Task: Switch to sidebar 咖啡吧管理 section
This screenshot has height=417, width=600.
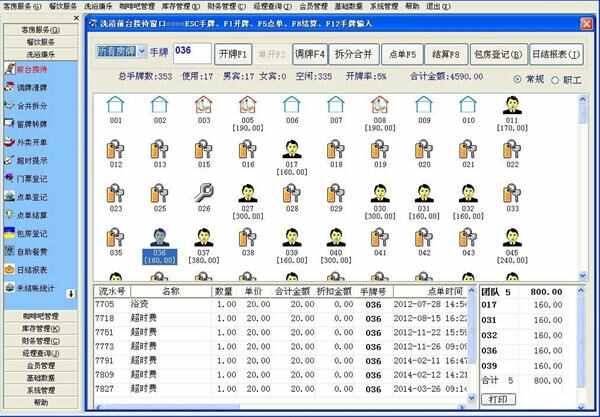Action: 41,316
